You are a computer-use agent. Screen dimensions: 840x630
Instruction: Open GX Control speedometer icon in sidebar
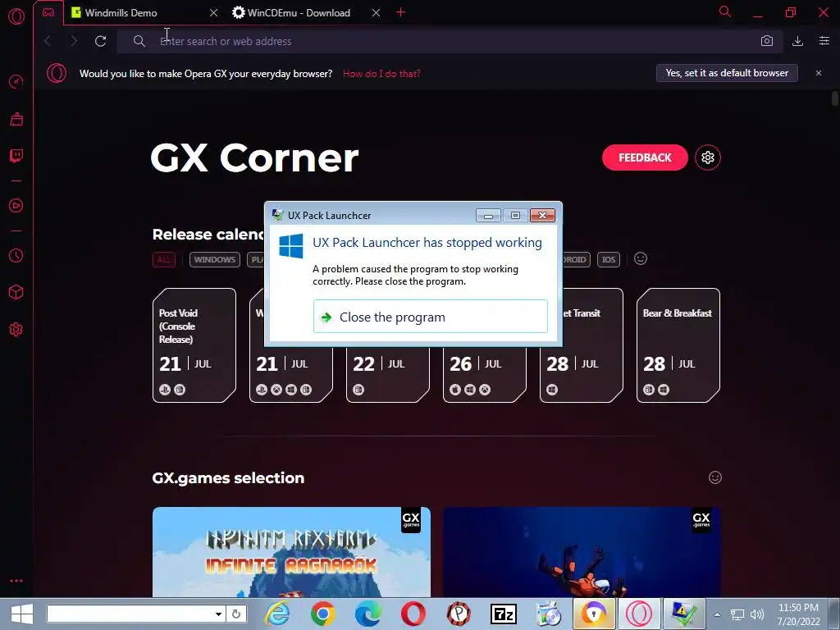(x=16, y=81)
